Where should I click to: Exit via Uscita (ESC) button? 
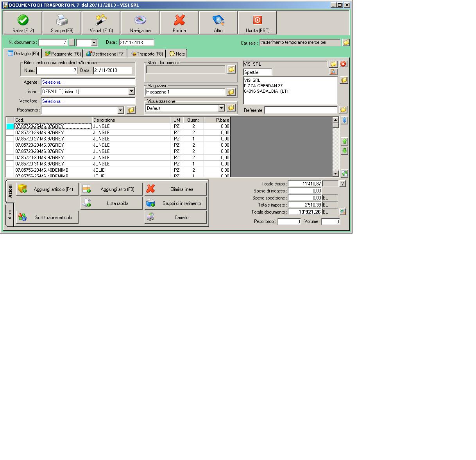(258, 23)
